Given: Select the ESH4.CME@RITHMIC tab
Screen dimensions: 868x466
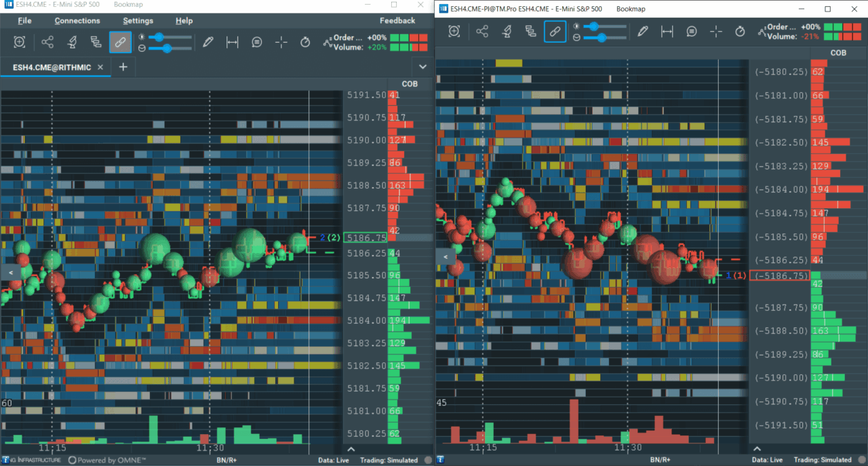Looking at the screenshot, I should (51, 67).
